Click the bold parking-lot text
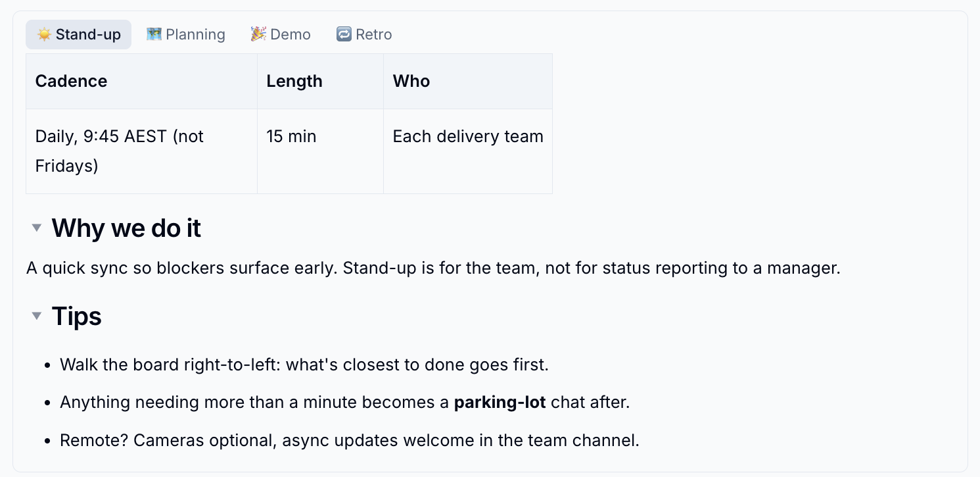 pyautogui.click(x=500, y=403)
